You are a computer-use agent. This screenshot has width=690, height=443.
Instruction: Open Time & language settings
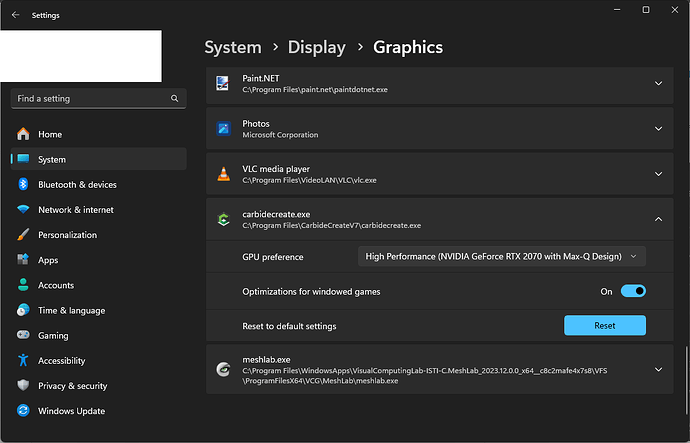(x=99, y=310)
